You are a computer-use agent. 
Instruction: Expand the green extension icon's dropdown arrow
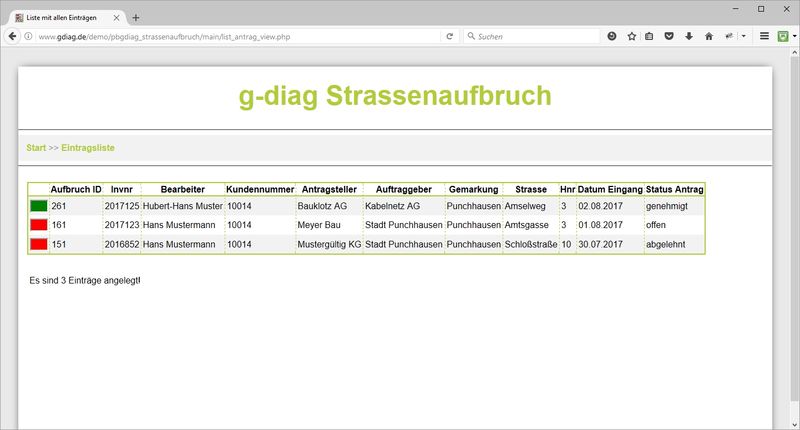pyautogui.click(x=794, y=36)
